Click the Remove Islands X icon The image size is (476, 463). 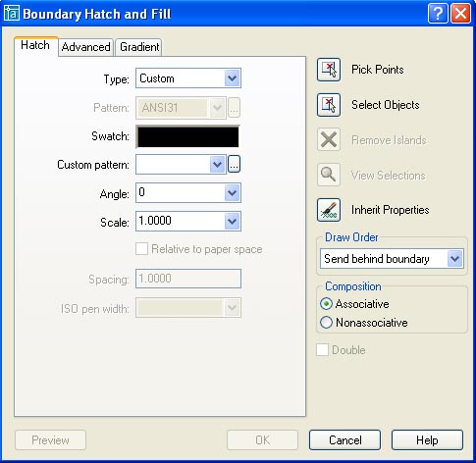(329, 140)
